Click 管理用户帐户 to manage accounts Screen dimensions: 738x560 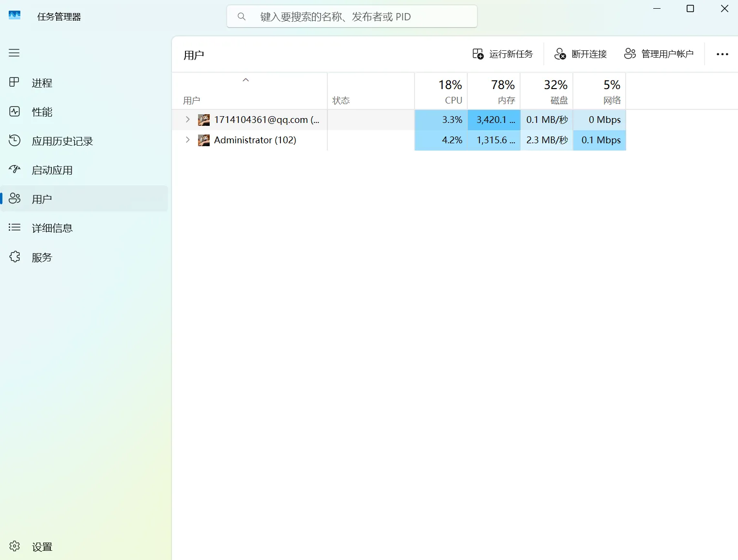coord(659,54)
